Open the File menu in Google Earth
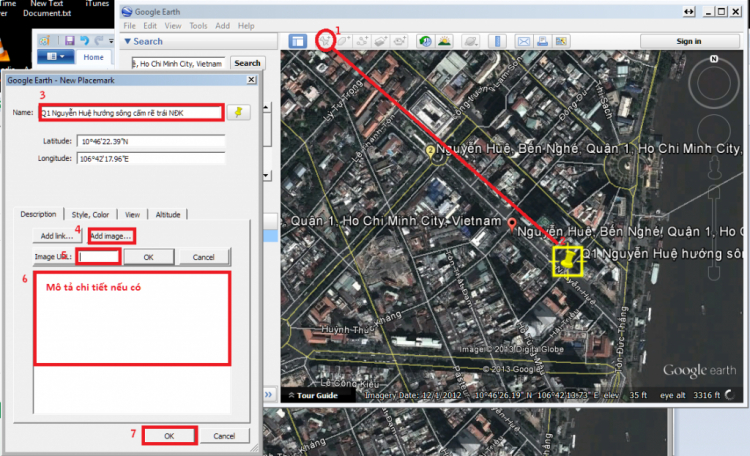Image resolution: width=750 pixels, height=456 pixels. coord(130,26)
